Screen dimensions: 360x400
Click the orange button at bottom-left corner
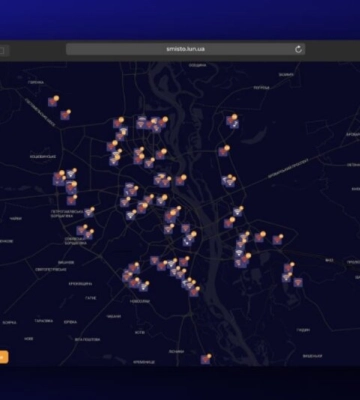4,357
